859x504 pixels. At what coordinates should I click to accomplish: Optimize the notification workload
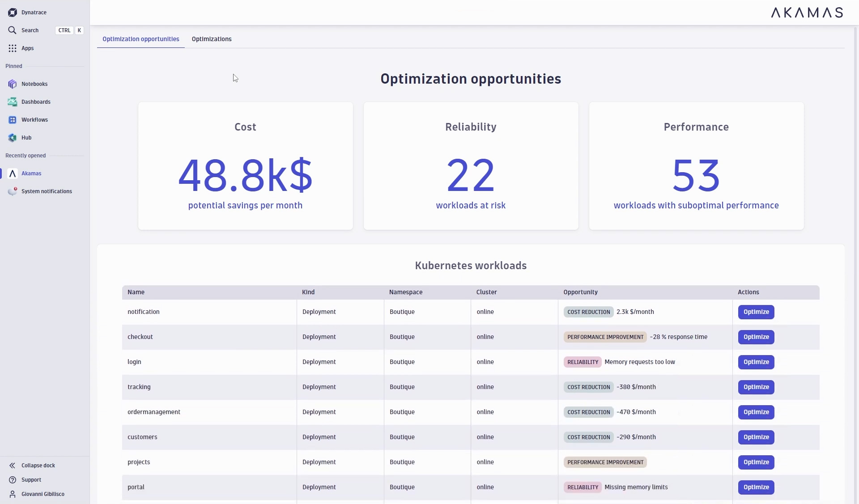point(756,312)
